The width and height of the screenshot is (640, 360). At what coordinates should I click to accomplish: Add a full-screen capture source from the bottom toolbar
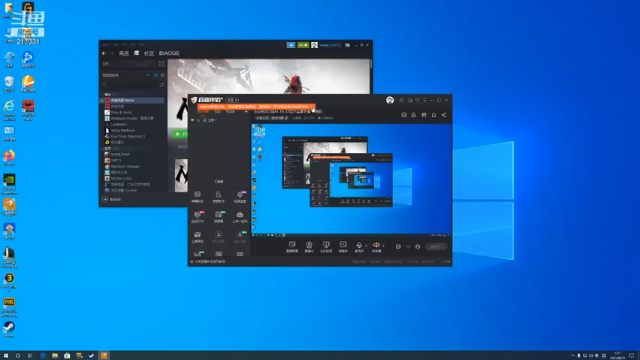[x=326, y=247]
